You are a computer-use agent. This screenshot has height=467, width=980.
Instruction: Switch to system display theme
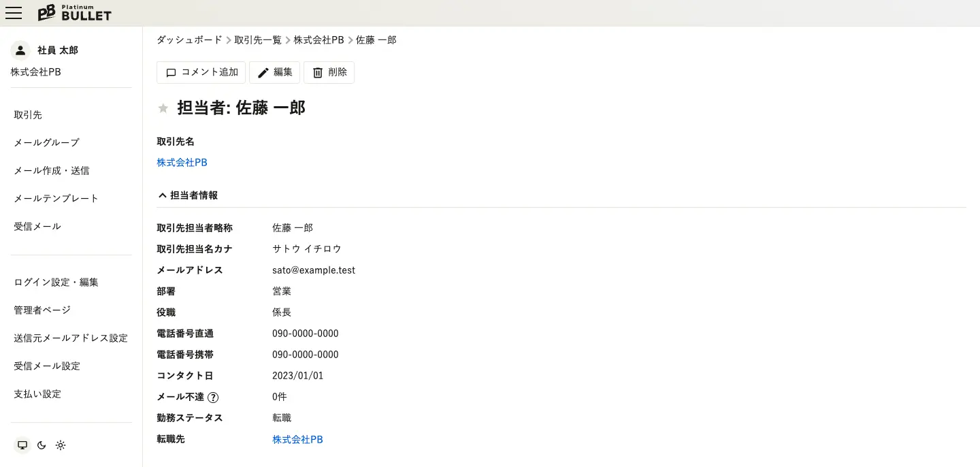[x=22, y=445]
